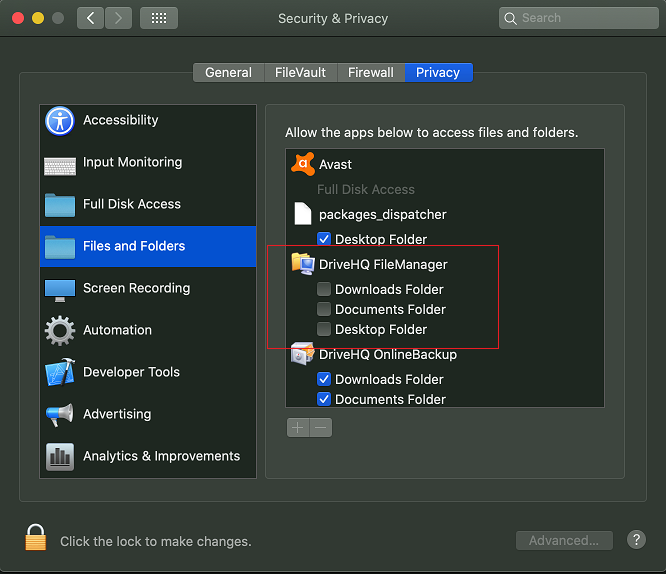
Task: Check Desktop Folder under DriveHQ FileManager
Action: pos(324,329)
